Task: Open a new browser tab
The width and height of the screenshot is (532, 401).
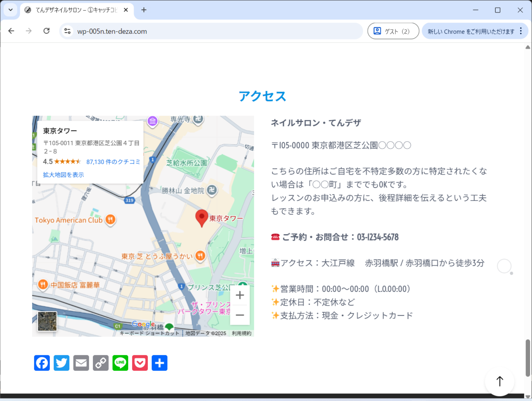Action: tap(144, 10)
